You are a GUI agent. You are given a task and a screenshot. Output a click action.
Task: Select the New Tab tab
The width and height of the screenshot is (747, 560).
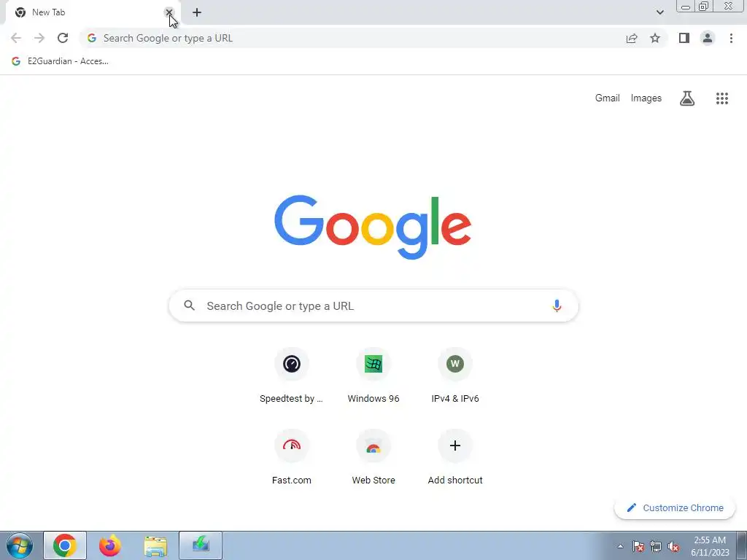tap(93, 12)
